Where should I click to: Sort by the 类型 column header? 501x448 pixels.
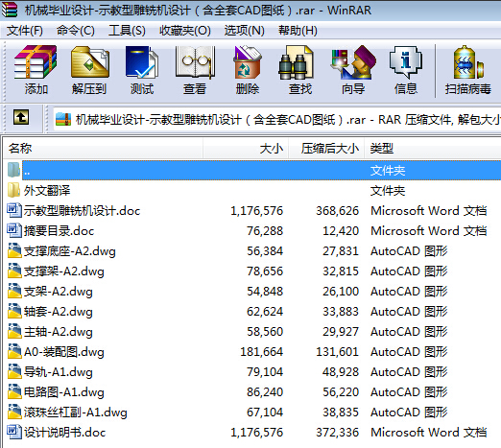click(x=433, y=149)
